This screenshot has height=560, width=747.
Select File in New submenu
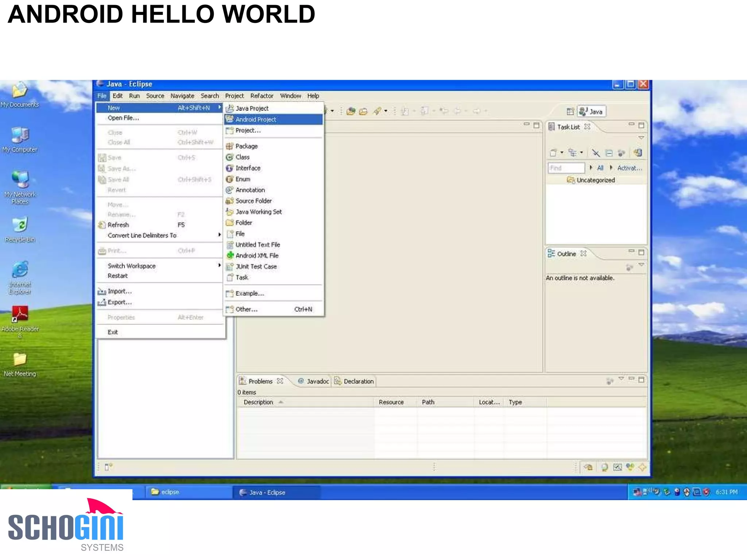click(x=273, y=234)
